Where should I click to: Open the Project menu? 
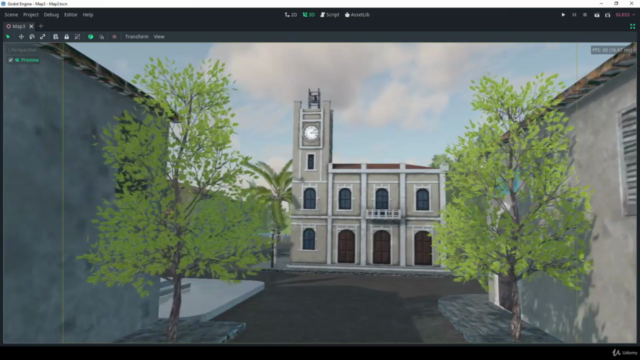tap(31, 15)
